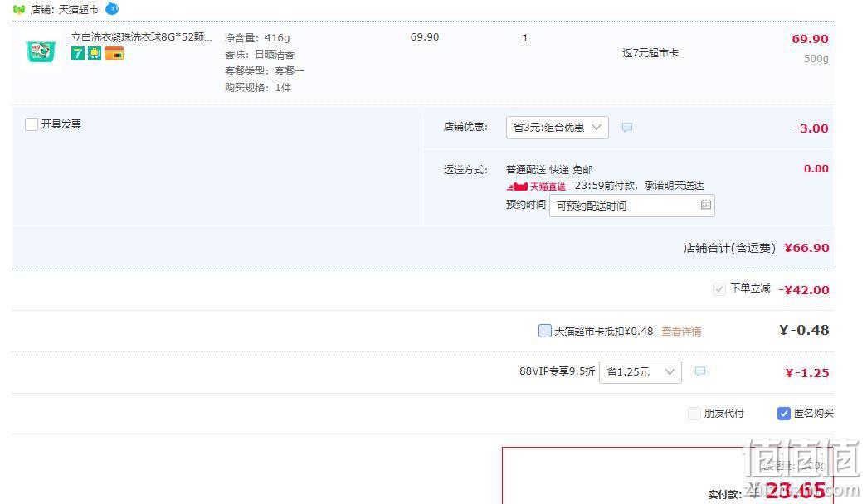Click the 净含量: 416g spec text
Image resolution: width=867 pixels, height=504 pixels.
pos(257,38)
